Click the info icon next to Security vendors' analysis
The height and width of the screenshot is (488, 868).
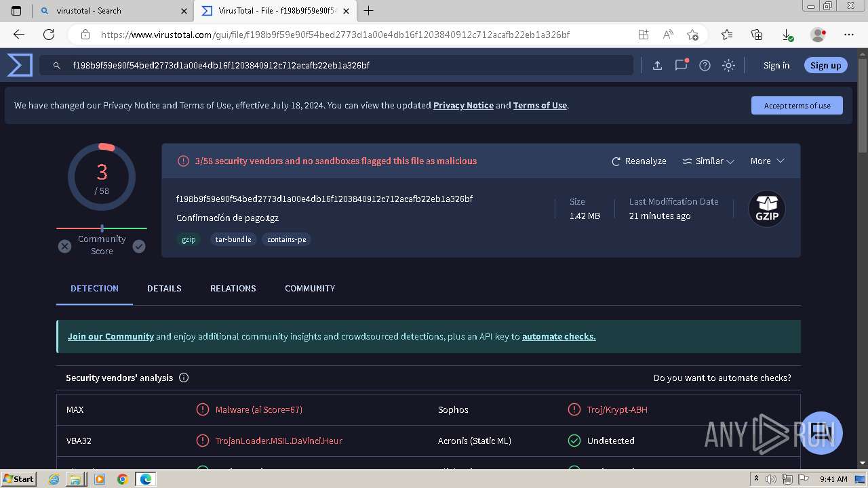click(x=184, y=378)
